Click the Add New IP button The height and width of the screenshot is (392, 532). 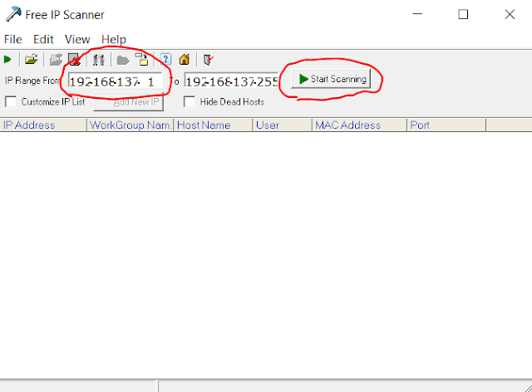point(129,101)
